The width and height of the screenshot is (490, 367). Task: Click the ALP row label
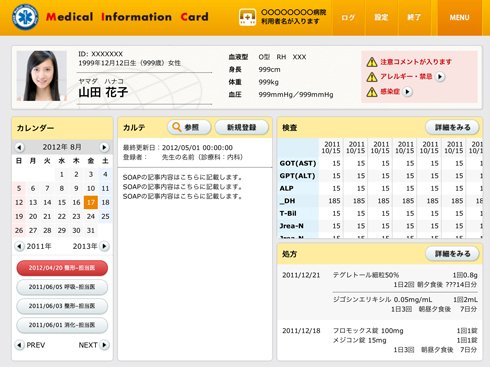[x=287, y=188]
